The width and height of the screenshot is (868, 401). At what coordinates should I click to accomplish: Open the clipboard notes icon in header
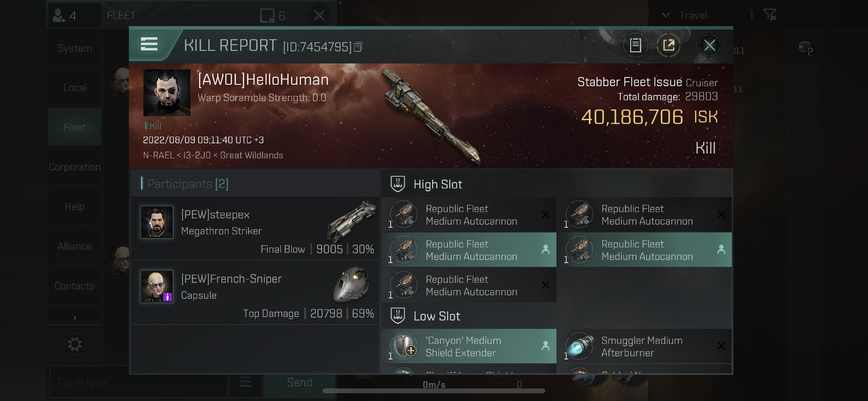pos(635,46)
